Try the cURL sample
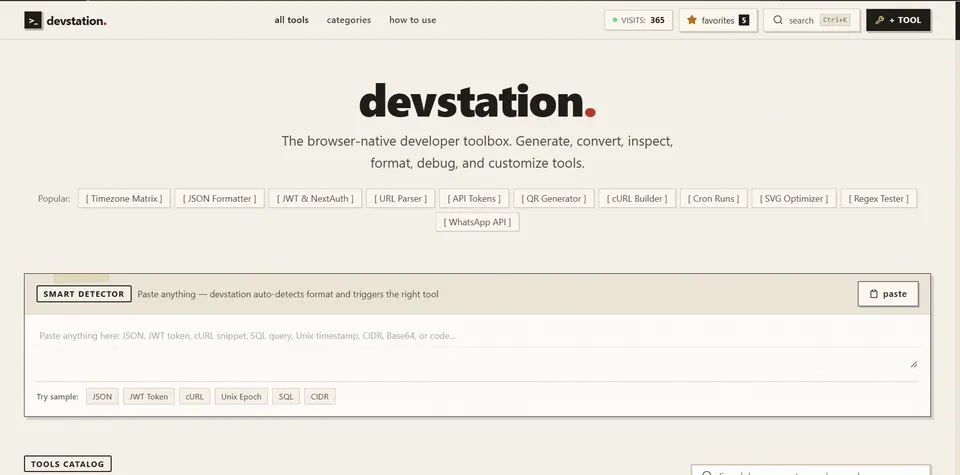 click(x=195, y=397)
